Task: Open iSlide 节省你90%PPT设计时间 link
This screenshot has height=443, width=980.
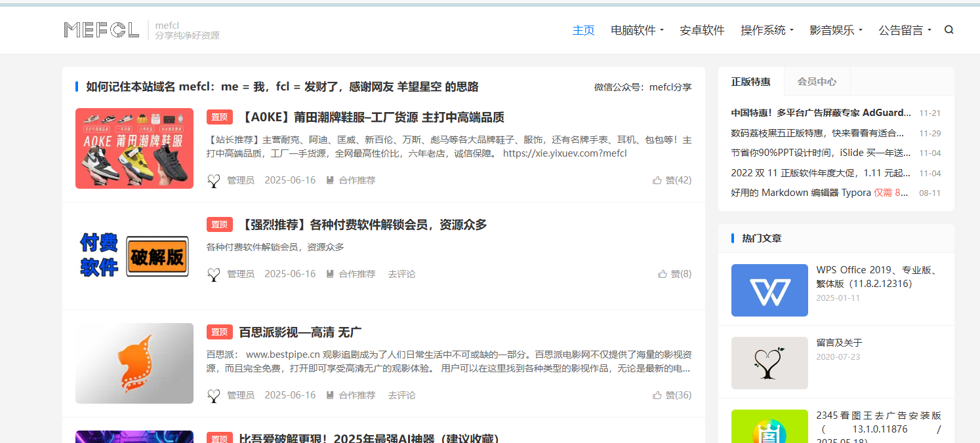Action: pos(821,153)
